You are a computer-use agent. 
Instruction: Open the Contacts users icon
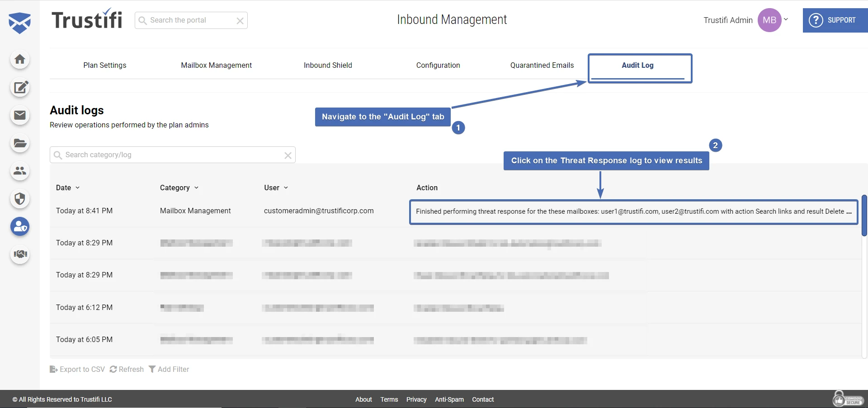tap(20, 171)
